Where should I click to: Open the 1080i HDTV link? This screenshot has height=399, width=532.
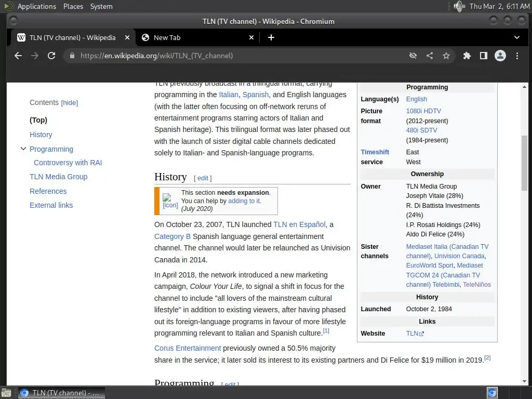click(x=423, y=111)
